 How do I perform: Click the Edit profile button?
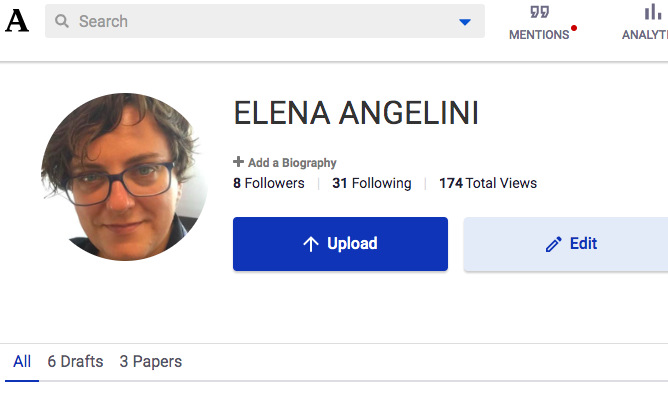566,244
